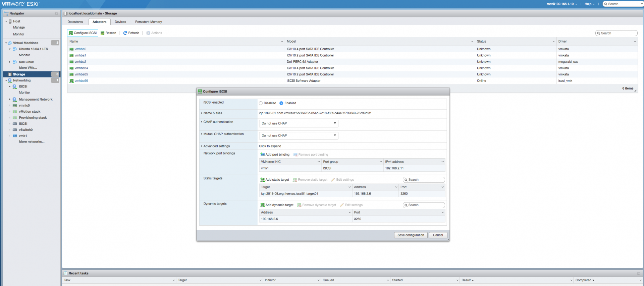Select the 192.168.2.6 dynamic target address cell
This screenshot has width=644, height=286.
[x=305, y=219]
